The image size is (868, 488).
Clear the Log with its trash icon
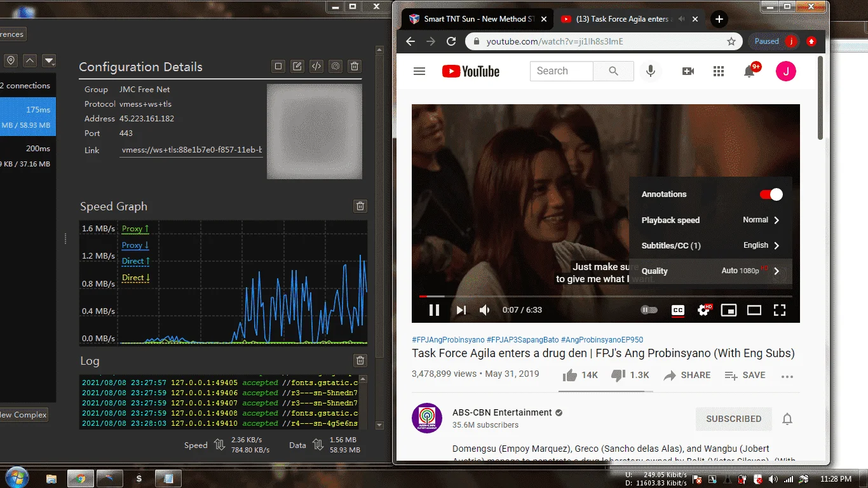(360, 360)
